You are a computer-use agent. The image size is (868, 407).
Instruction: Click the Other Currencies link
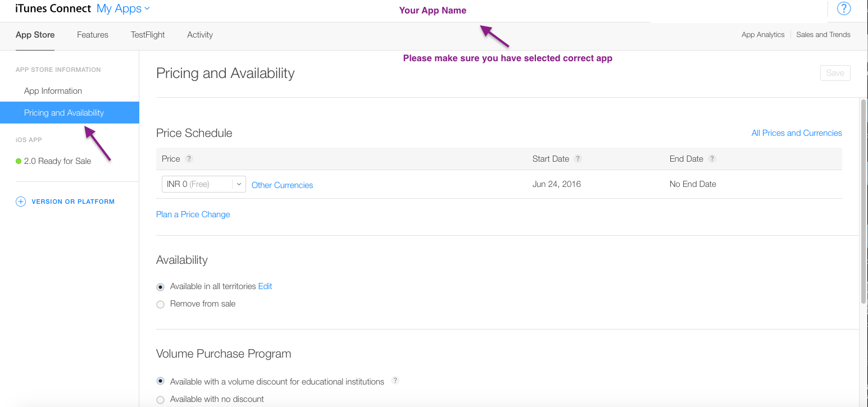pyautogui.click(x=282, y=185)
